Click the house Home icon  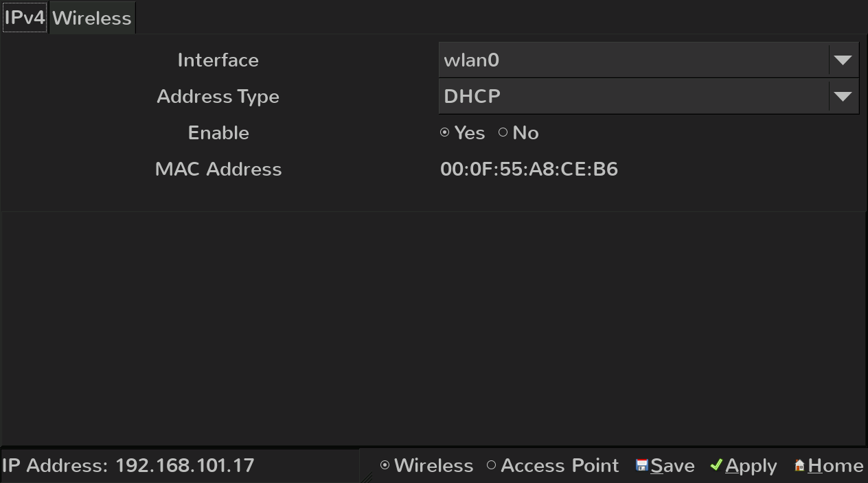799,466
